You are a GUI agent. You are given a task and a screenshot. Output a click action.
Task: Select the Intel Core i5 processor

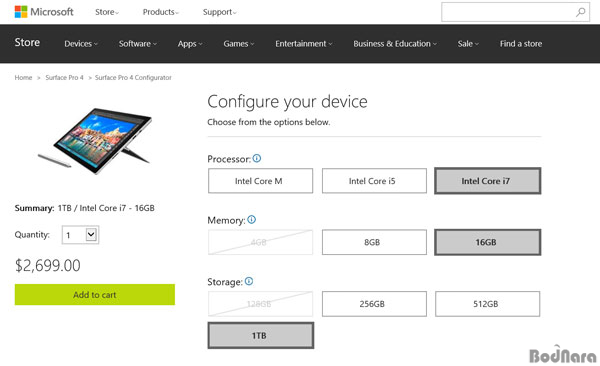coord(374,181)
